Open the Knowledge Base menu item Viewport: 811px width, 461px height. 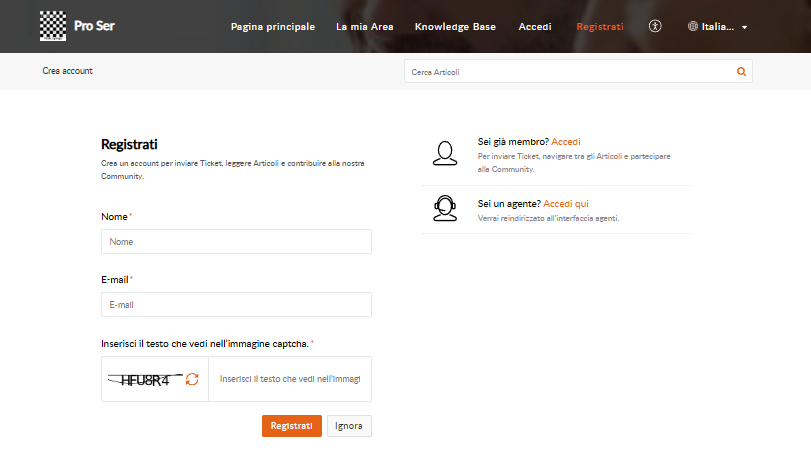click(x=456, y=26)
